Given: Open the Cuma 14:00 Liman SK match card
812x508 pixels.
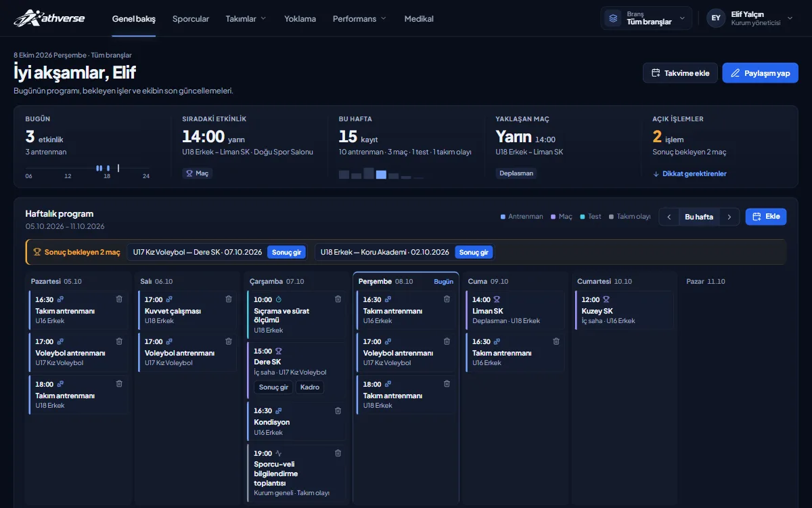Looking at the screenshot, I should point(515,310).
